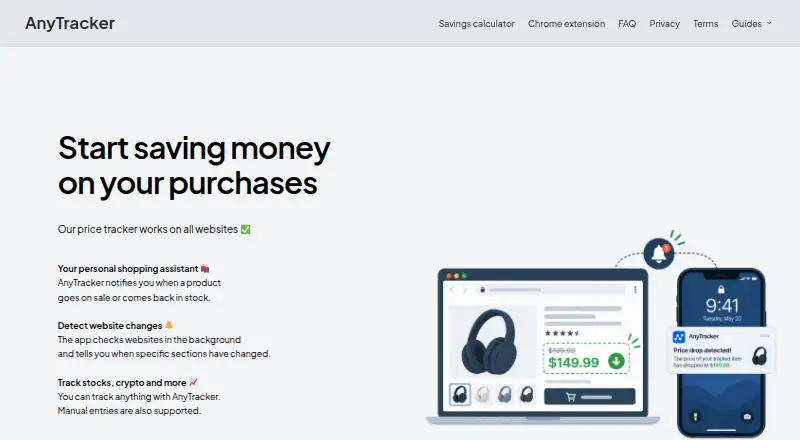Go to the Chrome extension page
The image size is (800, 440).
[x=566, y=24]
